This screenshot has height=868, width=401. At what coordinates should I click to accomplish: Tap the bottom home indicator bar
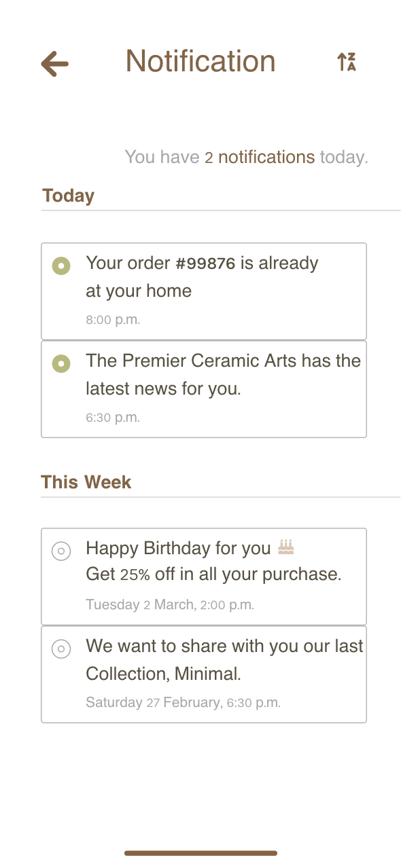201,853
